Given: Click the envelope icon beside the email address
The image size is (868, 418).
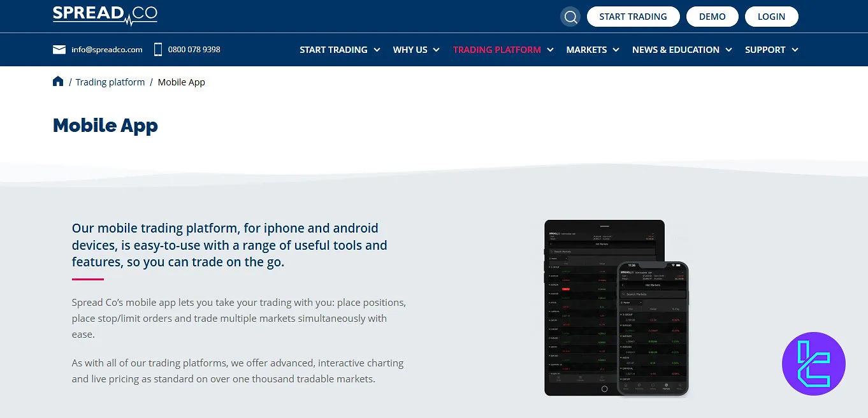Looking at the screenshot, I should (x=59, y=49).
